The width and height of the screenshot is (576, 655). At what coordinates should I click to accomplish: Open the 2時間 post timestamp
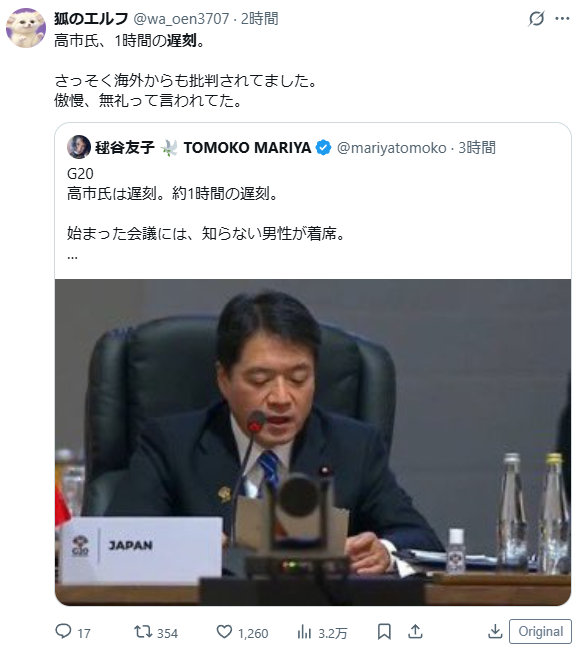click(259, 18)
